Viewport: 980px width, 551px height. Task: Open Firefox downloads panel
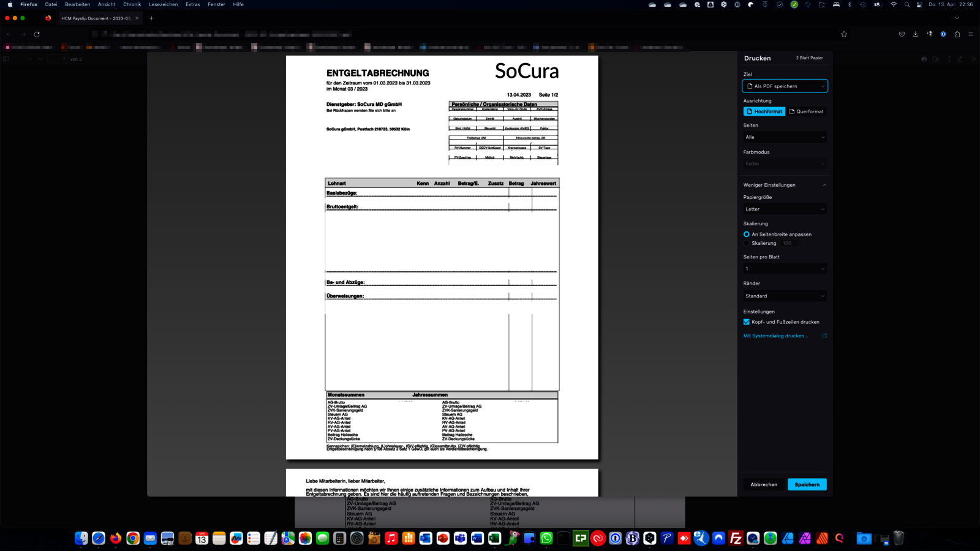(916, 34)
